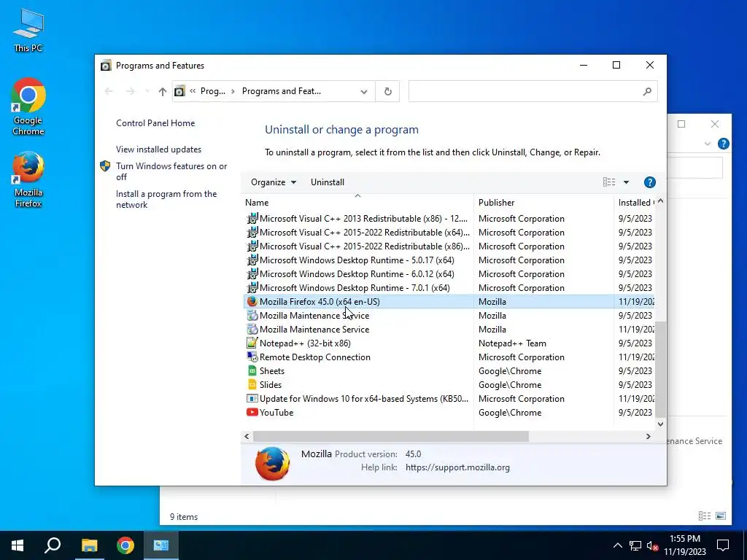Open the support.mozilla.org help link
The height and width of the screenshot is (560, 747).
457,467
